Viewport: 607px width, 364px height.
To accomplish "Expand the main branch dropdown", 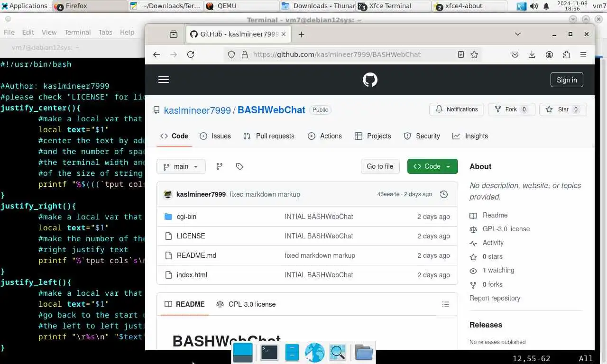I will 181,166.
